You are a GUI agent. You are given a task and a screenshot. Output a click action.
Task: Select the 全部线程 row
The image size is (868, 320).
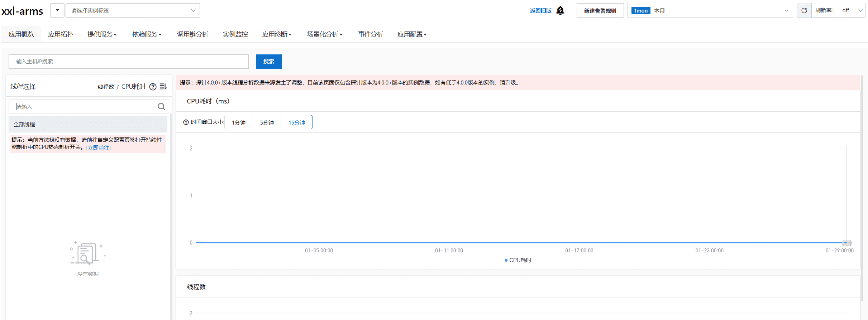coord(88,125)
